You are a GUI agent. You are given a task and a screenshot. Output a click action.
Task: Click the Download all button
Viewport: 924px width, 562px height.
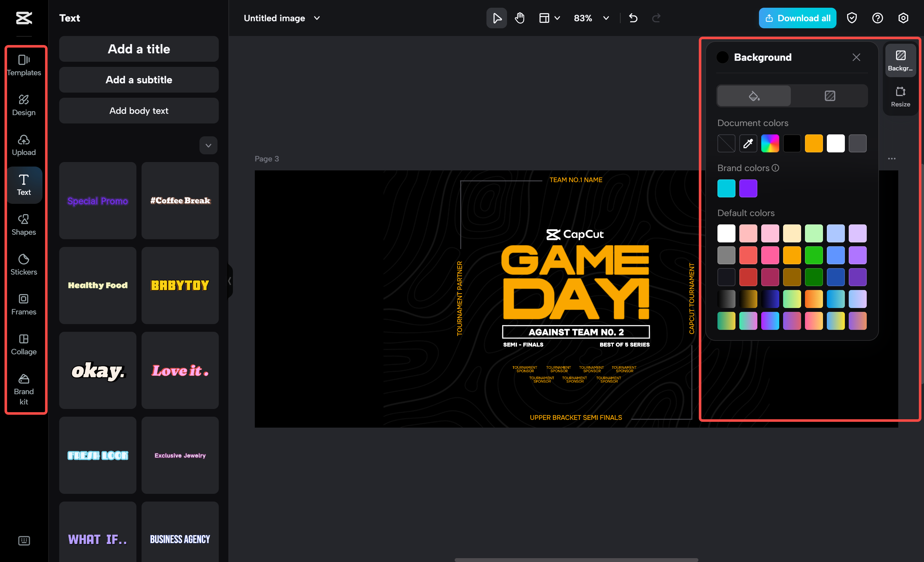point(797,18)
